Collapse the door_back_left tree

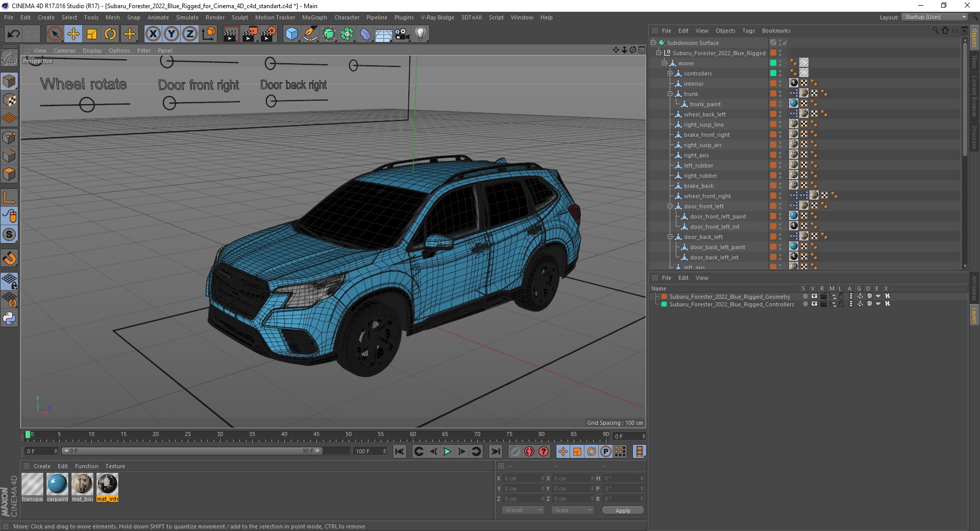pyautogui.click(x=670, y=237)
